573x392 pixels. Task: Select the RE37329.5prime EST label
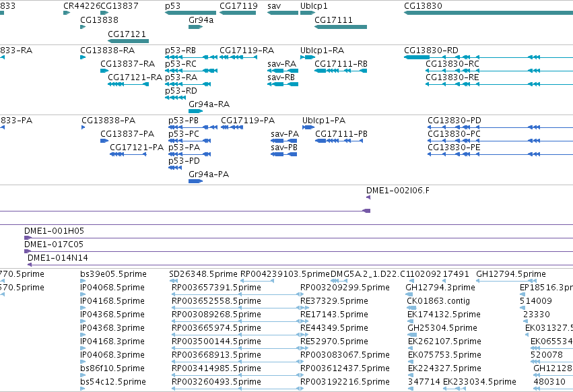click(x=334, y=301)
